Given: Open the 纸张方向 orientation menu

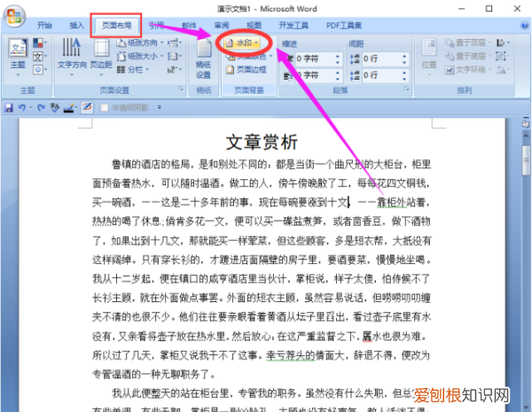Looking at the screenshot, I should [140, 43].
